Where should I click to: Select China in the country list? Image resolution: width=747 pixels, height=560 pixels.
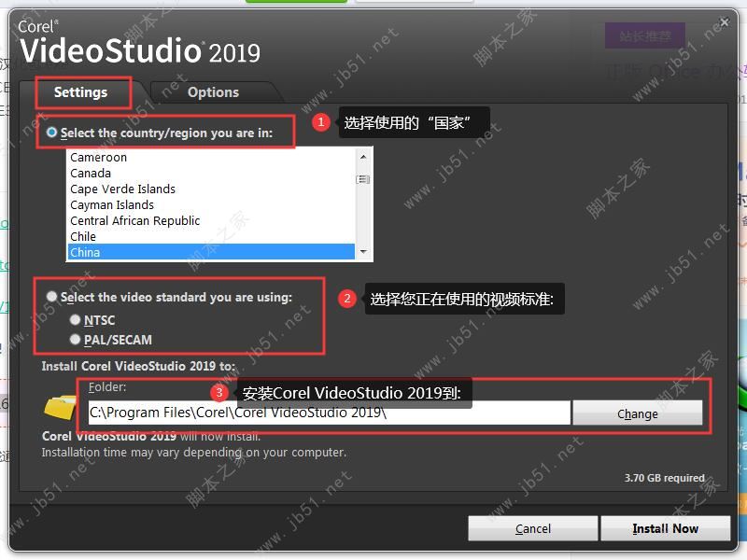(x=211, y=252)
